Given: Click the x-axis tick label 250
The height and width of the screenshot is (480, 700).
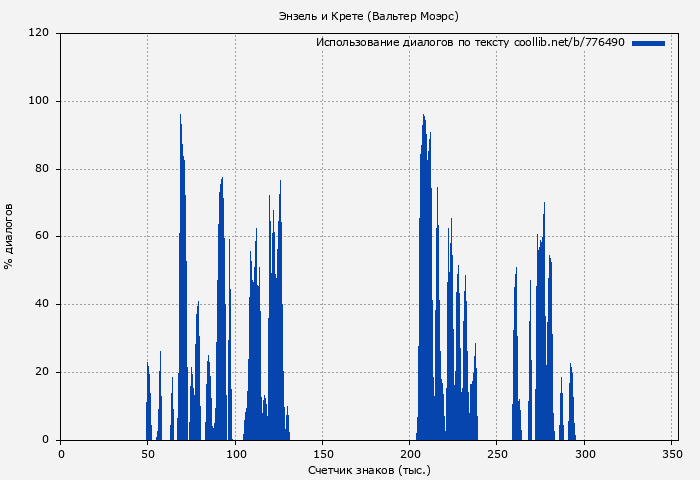Looking at the screenshot, I should click(x=497, y=454).
